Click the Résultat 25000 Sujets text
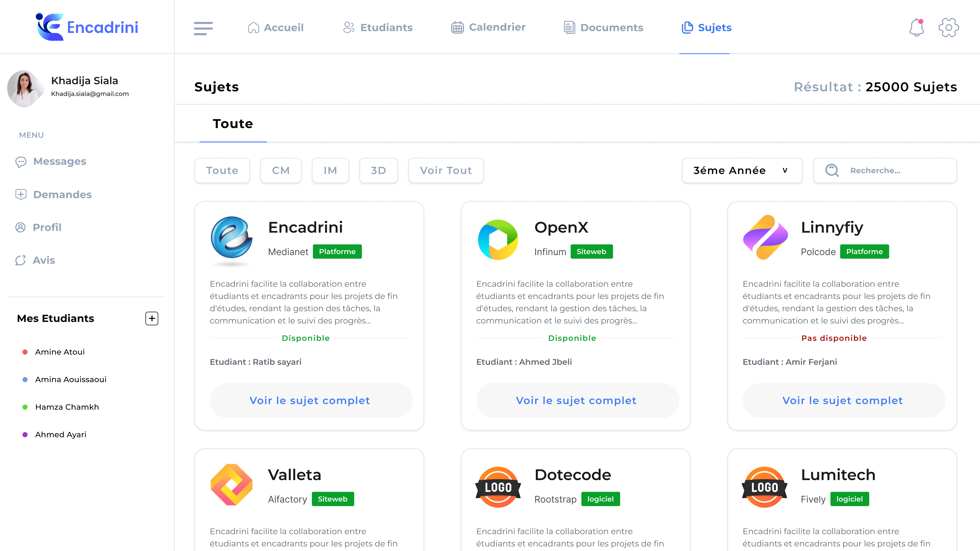 point(875,87)
